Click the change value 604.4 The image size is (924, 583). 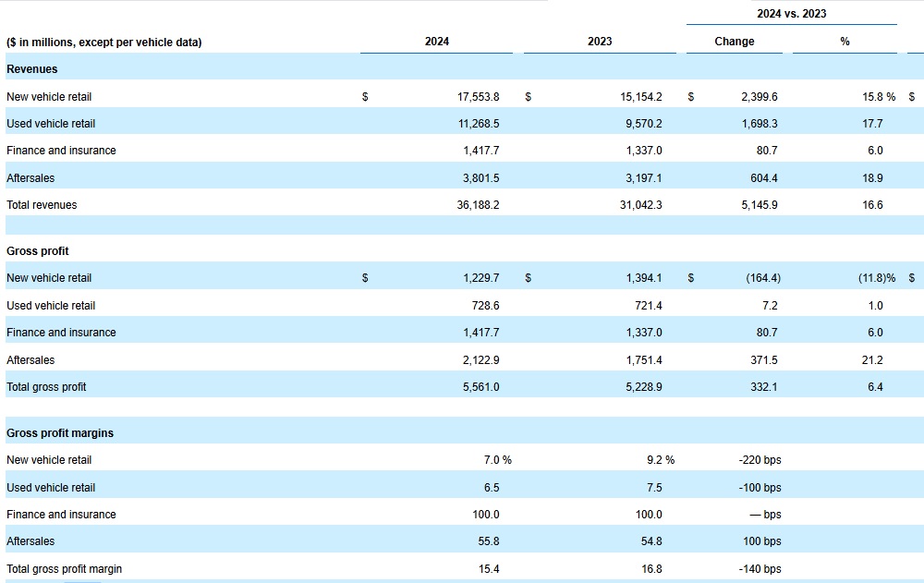[x=764, y=178]
